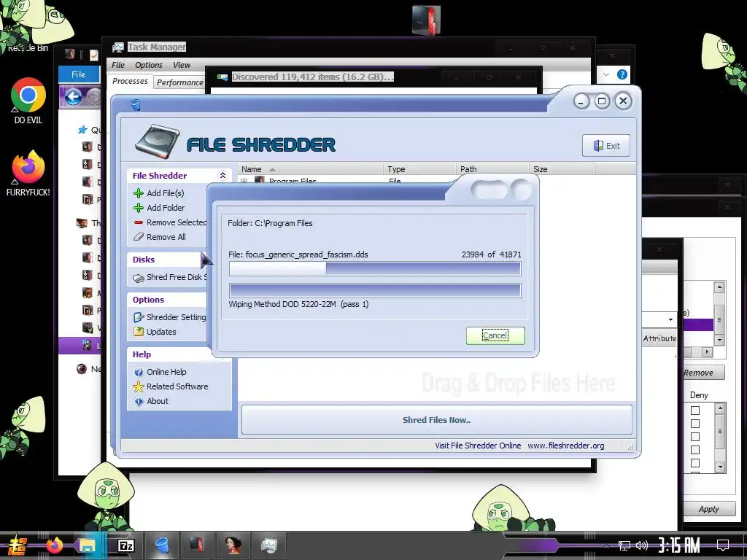Click the Remove button in the permissions dialog

coord(703,373)
